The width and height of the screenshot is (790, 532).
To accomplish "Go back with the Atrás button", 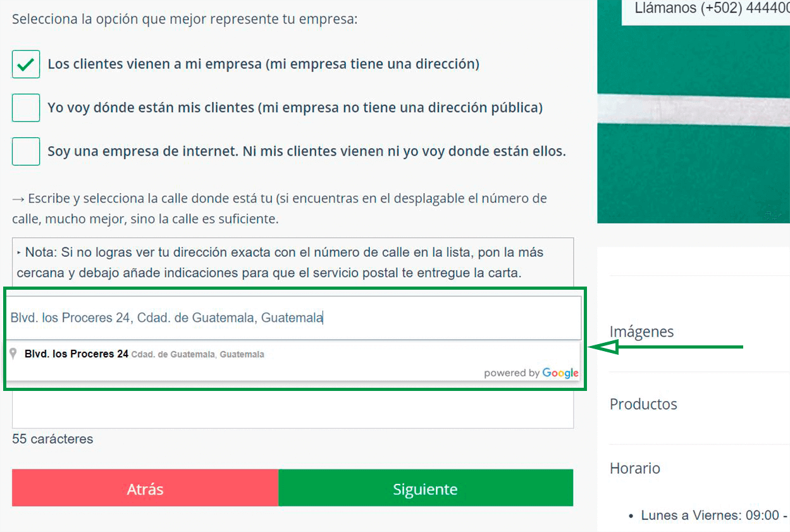I will pyautogui.click(x=145, y=488).
